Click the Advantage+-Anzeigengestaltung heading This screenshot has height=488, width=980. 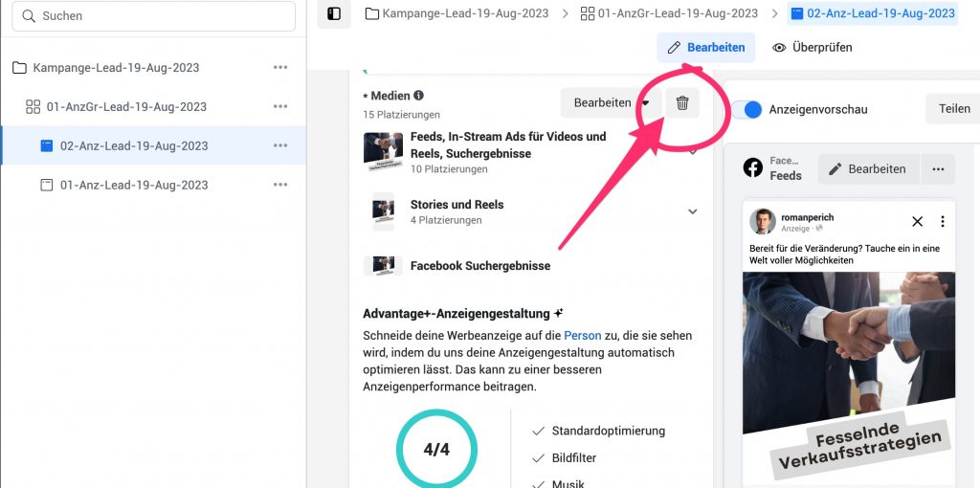coord(456,314)
